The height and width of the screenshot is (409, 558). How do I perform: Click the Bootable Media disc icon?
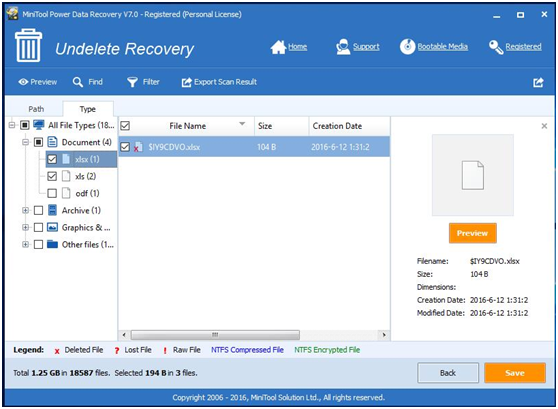click(x=407, y=47)
